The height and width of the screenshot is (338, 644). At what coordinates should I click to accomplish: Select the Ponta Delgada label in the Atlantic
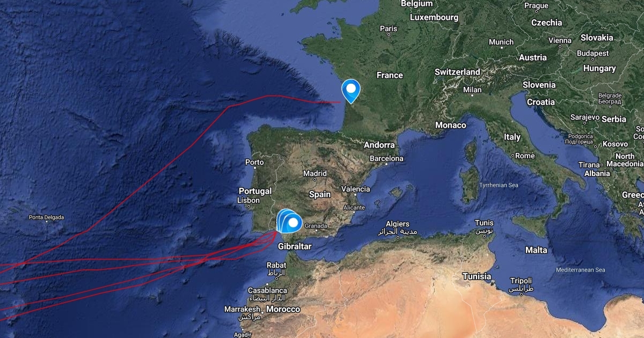click(x=47, y=217)
